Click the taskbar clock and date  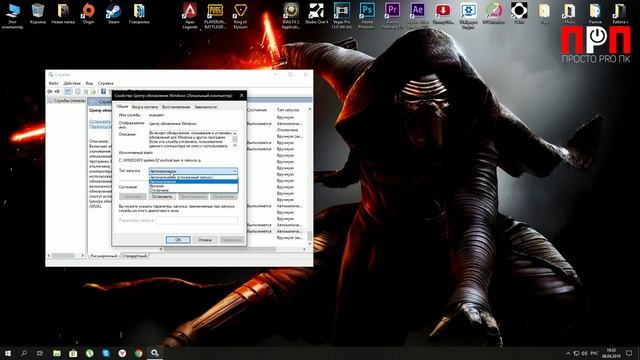(611, 353)
